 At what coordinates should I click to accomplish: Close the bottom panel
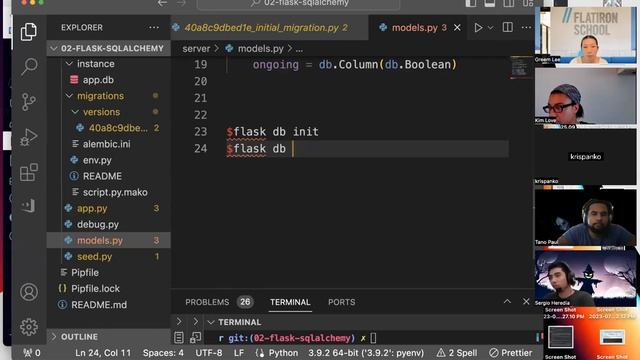tap(526, 302)
